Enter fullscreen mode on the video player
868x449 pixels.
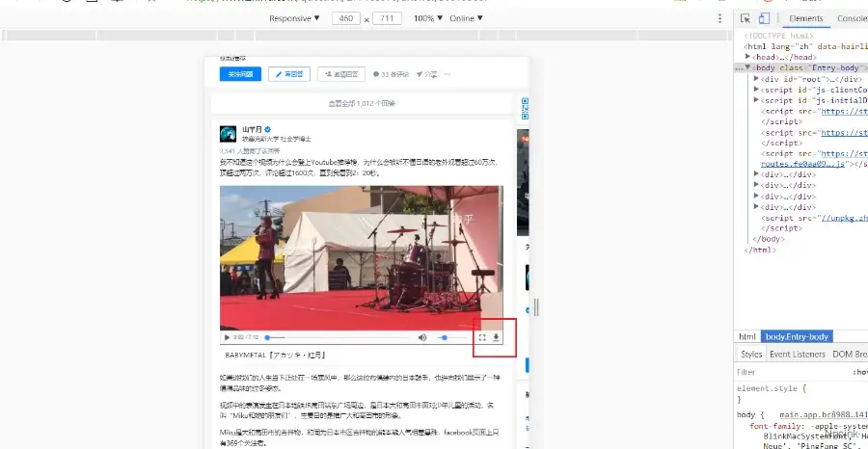pos(482,337)
